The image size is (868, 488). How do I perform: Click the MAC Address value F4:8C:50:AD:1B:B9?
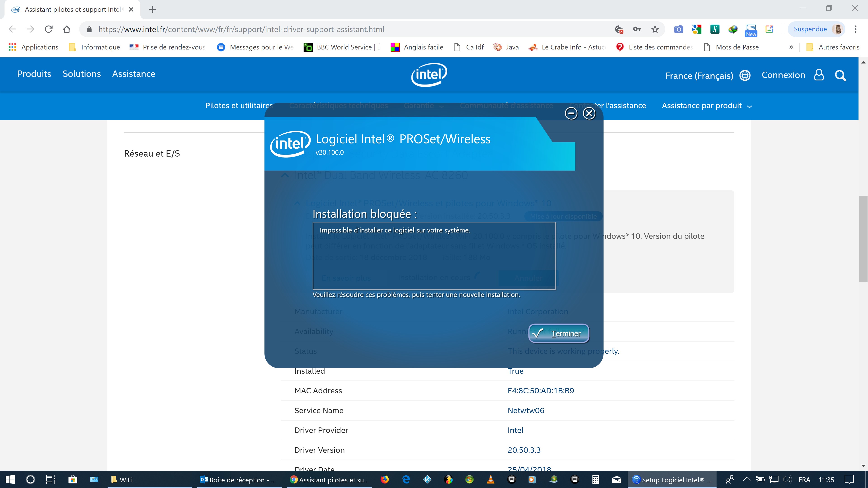point(541,391)
